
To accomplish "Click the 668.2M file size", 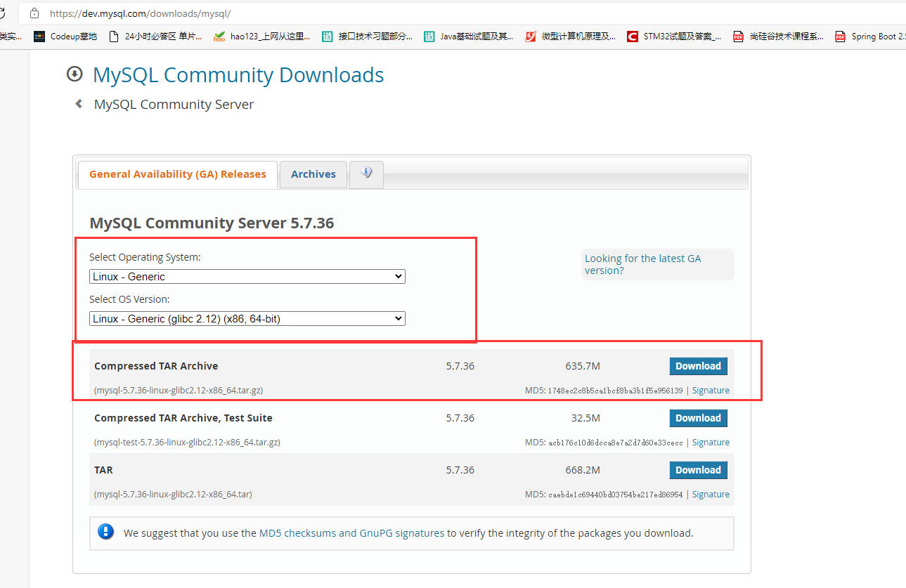I will tap(583, 470).
